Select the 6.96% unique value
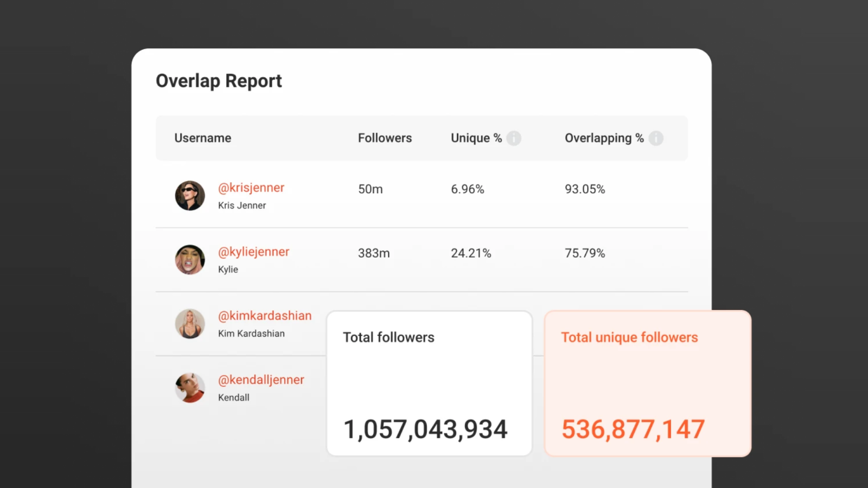Viewport: 868px width, 488px height. coord(468,189)
